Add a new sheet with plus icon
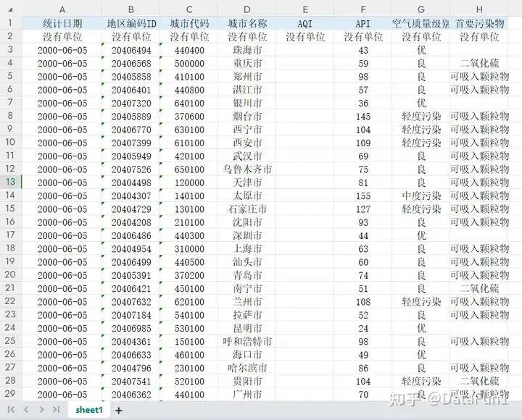The image size is (522, 420). pos(118,411)
